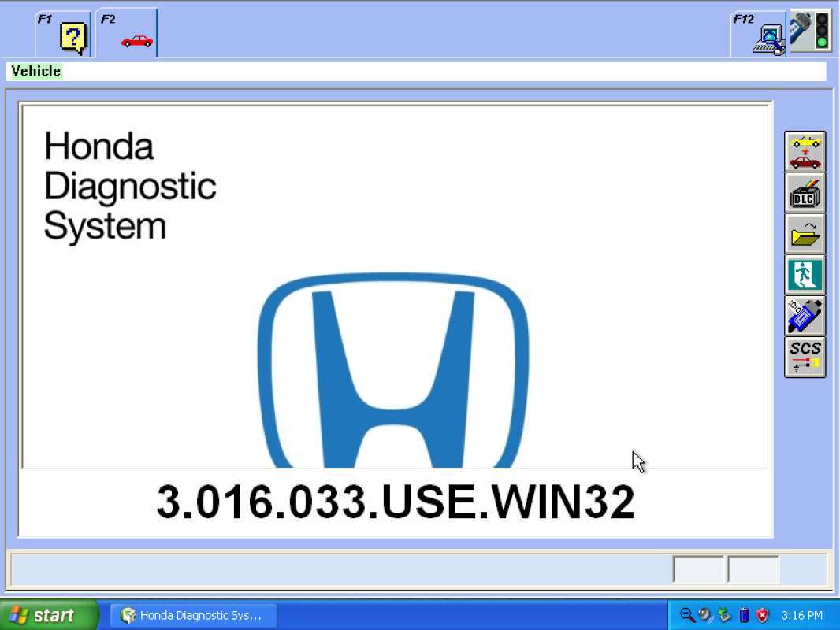This screenshot has width=840, height=630.
Task: Exit using the green exit-door icon
Action: 805,276
